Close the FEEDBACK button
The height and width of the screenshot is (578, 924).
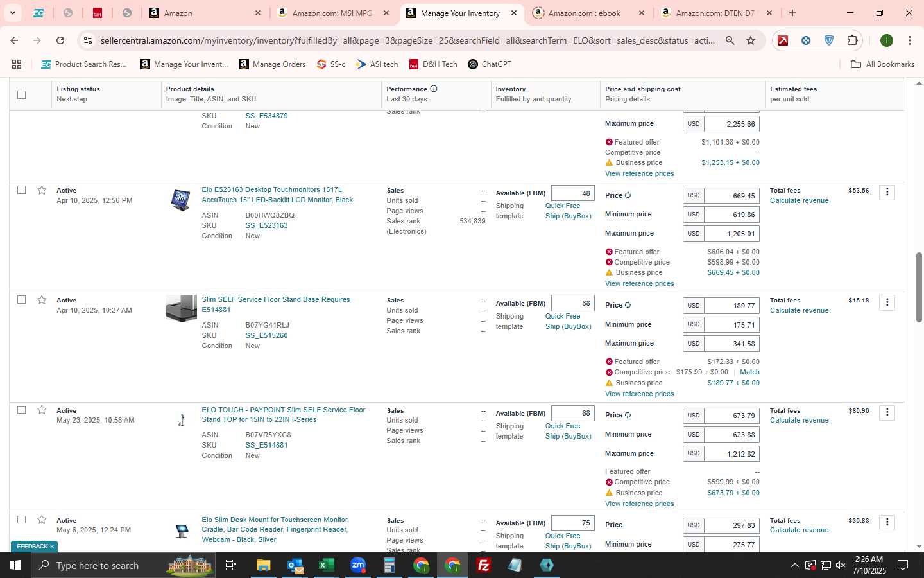click(x=51, y=547)
